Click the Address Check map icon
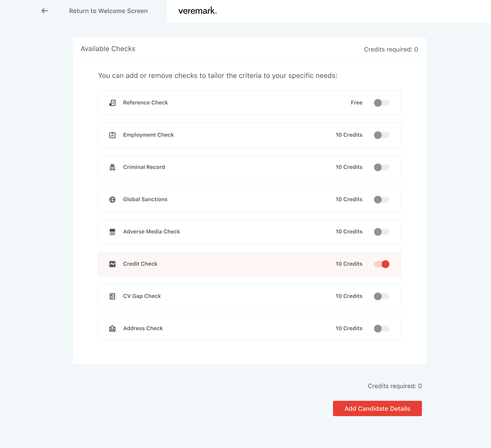 pyautogui.click(x=112, y=328)
